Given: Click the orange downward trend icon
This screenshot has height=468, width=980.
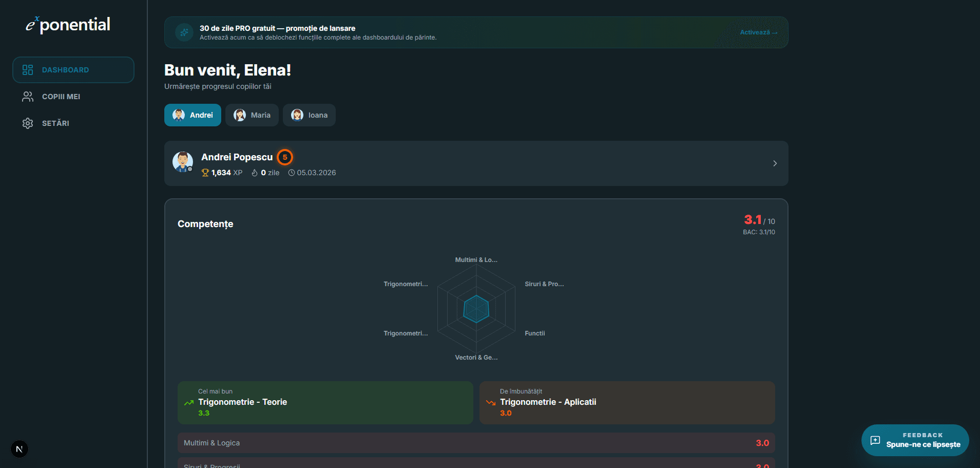Looking at the screenshot, I should pos(491,403).
